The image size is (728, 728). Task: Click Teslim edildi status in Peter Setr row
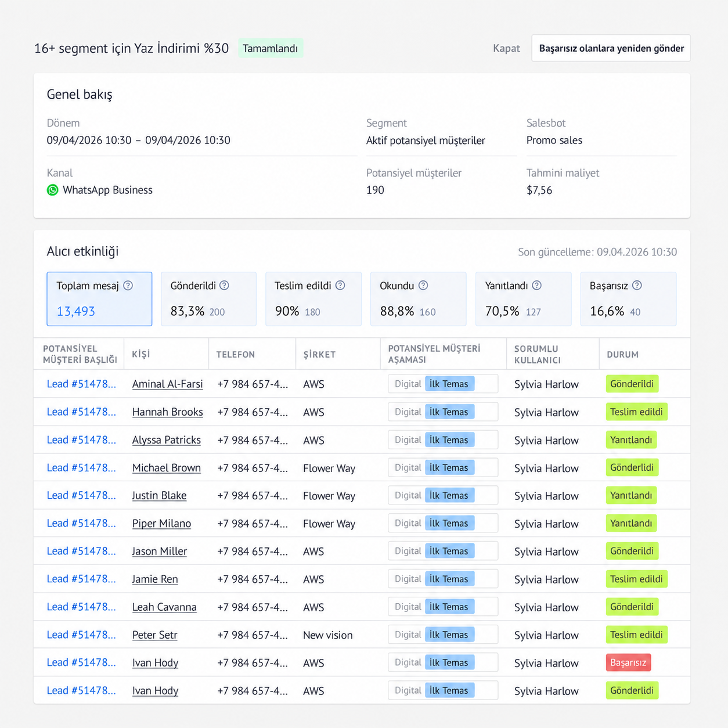click(636, 635)
